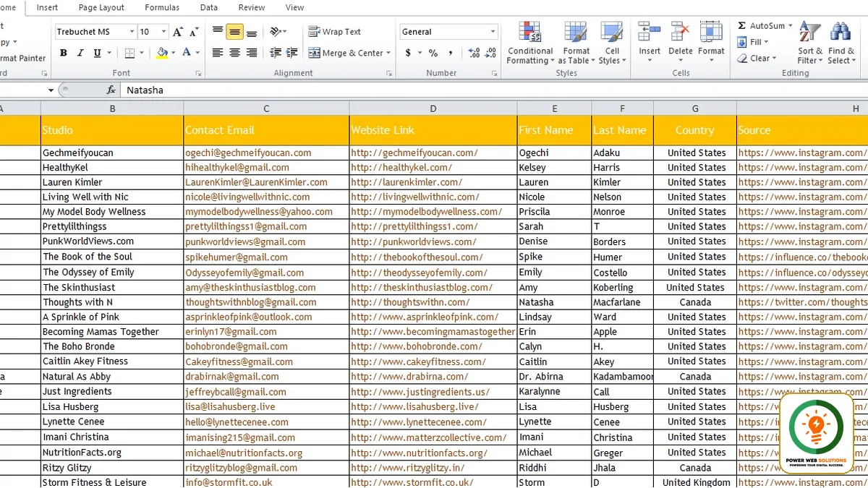Apply Comma Style format
The image size is (868, 488).
pyautogui.click(x=451, y=53)
